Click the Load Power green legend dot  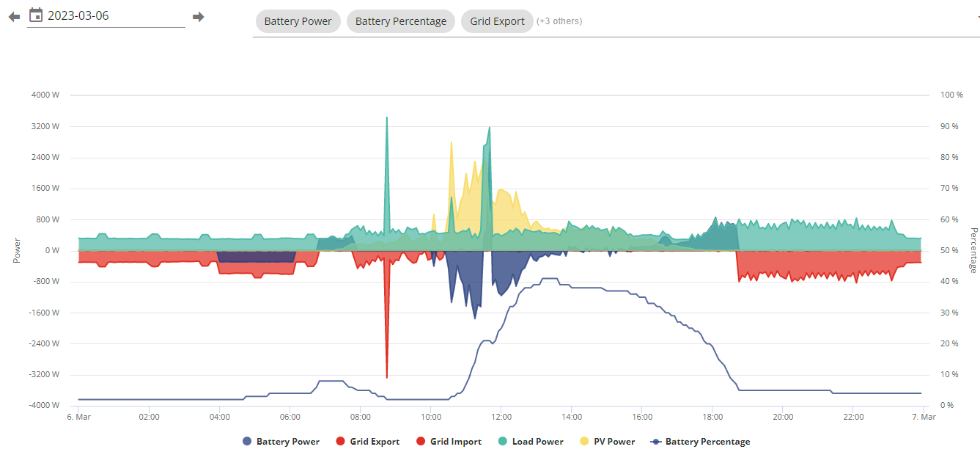(x=503, y=442)
